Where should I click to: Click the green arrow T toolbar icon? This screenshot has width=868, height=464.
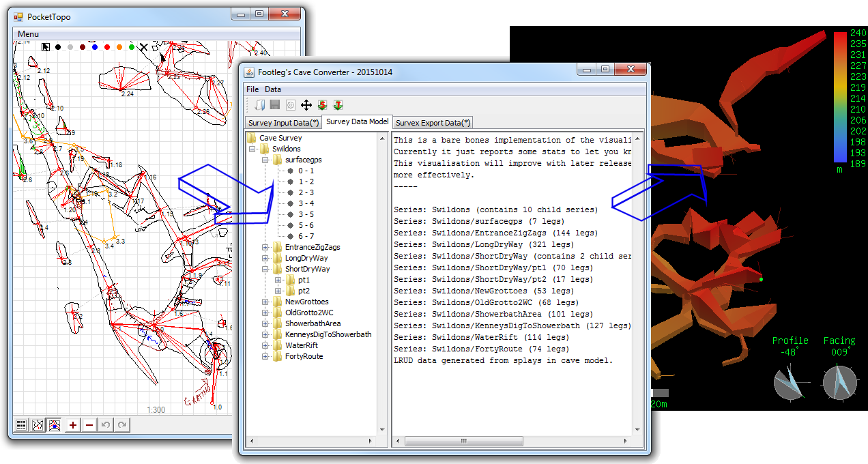[x=338, y=105]
